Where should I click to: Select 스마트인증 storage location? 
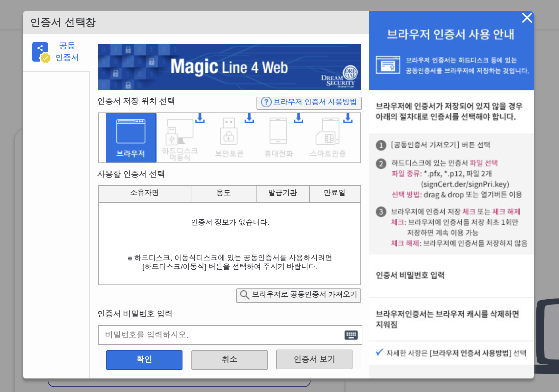point(328,138)
